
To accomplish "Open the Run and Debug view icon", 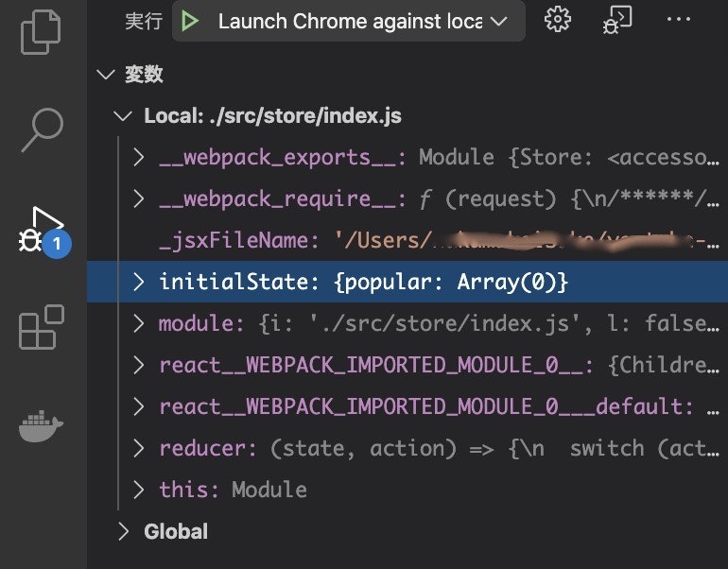I will click(x=43, y=231).
